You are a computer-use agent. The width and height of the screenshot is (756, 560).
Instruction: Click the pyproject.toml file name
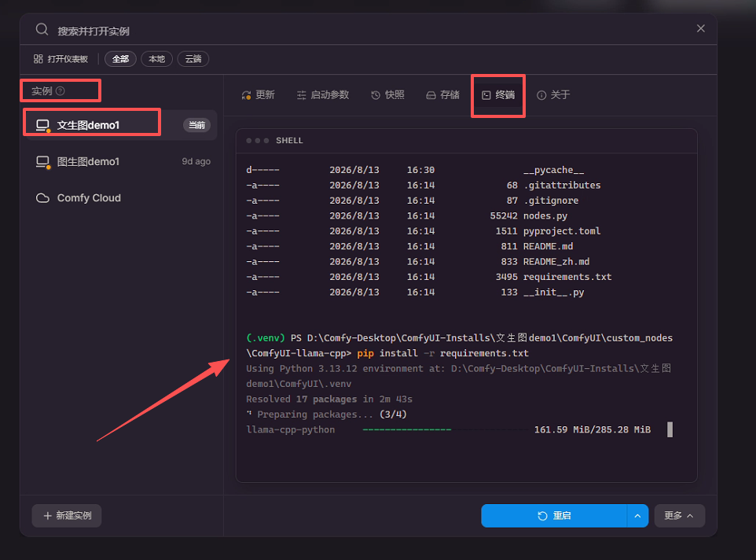click(562, 231)
